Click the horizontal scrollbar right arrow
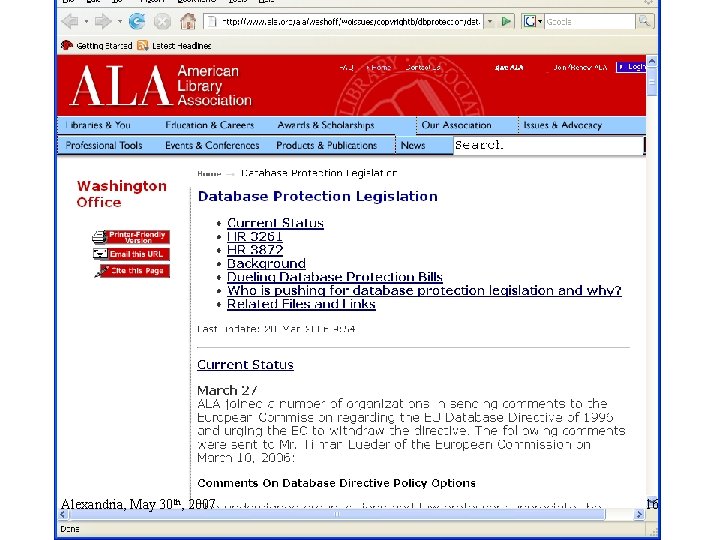720x540 pixels. 639,515
